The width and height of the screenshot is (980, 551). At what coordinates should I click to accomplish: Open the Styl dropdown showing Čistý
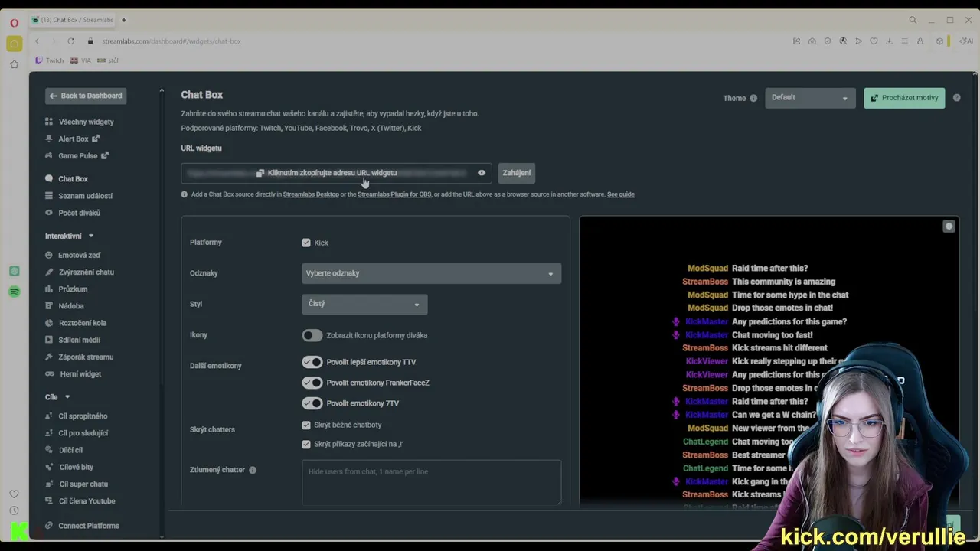(364, 304)
